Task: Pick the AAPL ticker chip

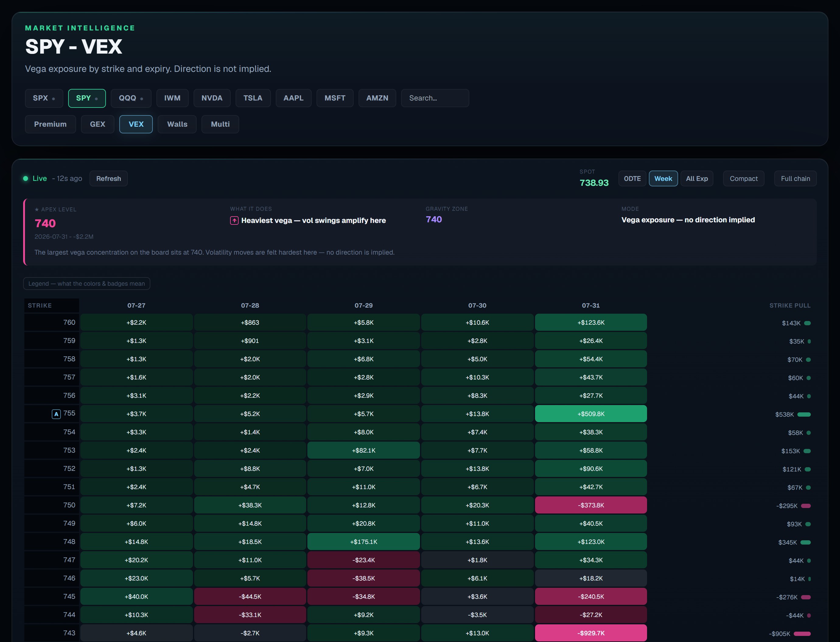Action: tap(294, 98)
